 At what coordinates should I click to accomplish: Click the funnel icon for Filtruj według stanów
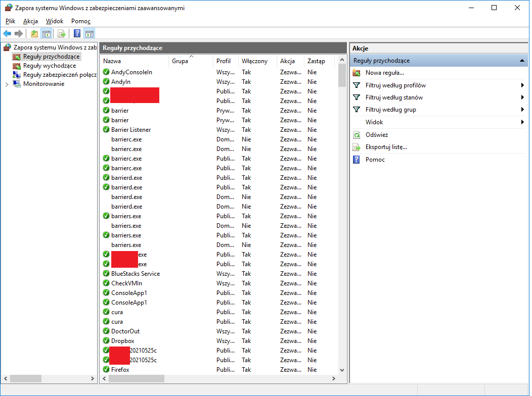(357, 97)
